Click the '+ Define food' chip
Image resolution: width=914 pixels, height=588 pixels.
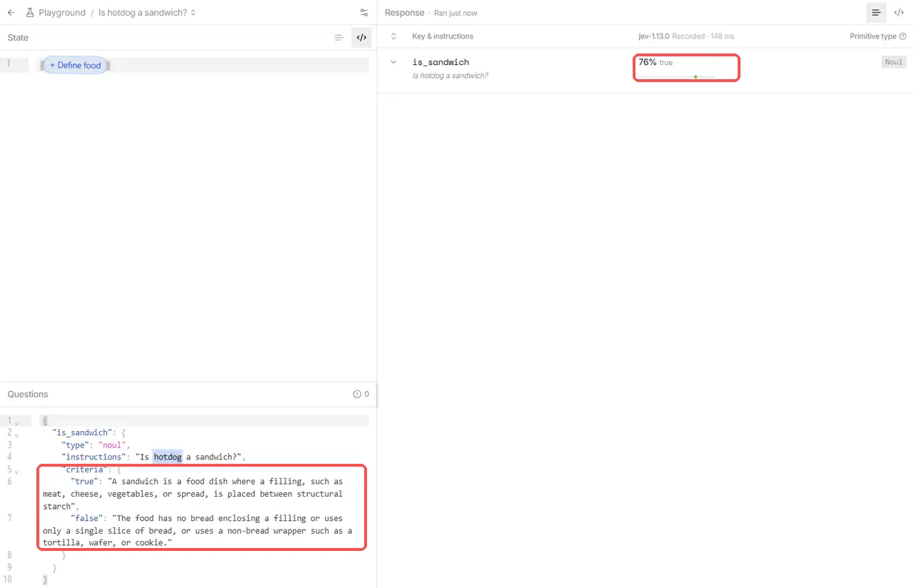(x=75, y=65)
